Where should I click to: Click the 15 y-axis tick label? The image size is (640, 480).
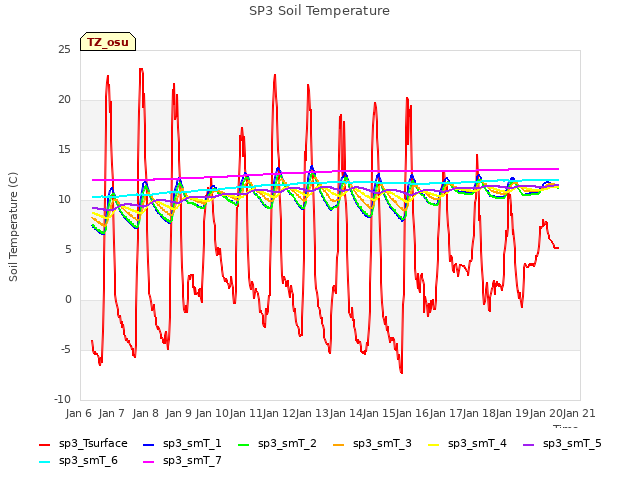coord(64,150)
